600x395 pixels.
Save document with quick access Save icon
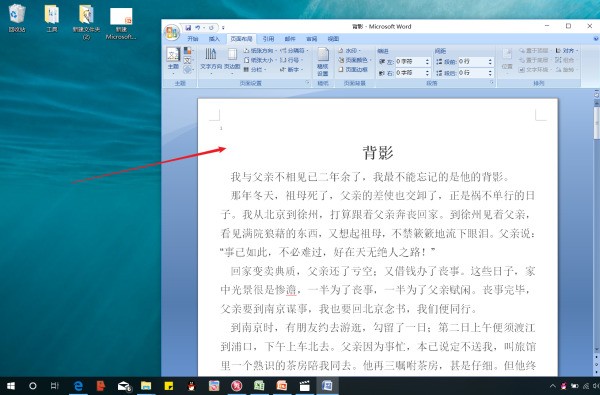click(x=188, y=28)
